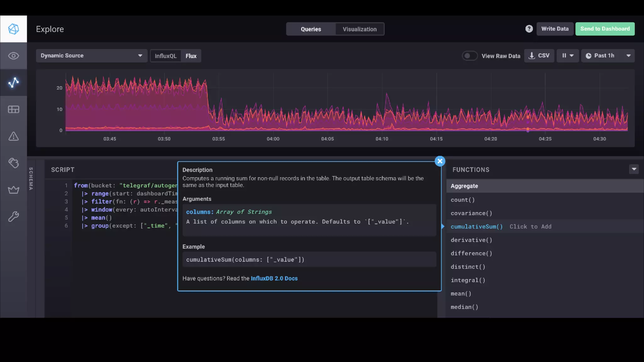Add the derivative() function from list
Image resolution: width=644 pixels, height=362 pixels.
pos(471,240)
